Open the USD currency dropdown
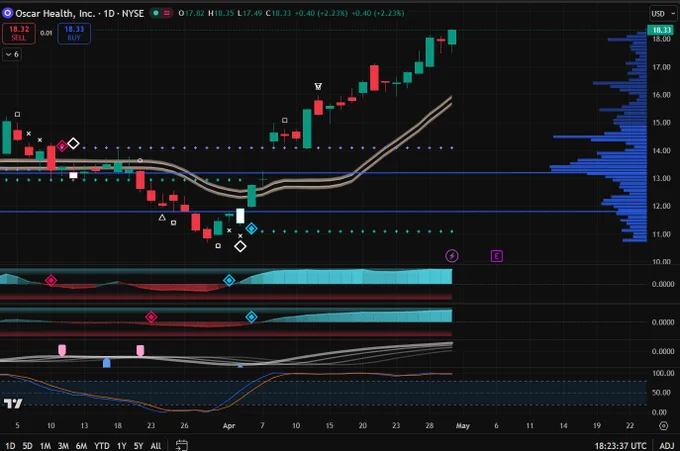Screen dimensions: 680x451 [x=663, y=14]
